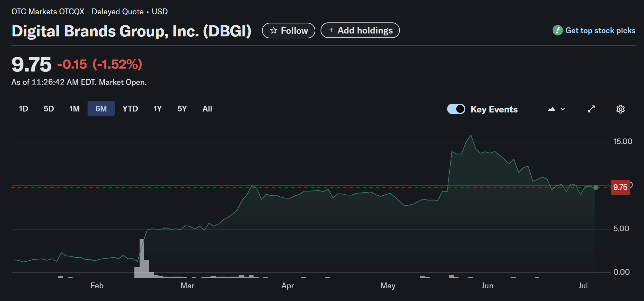Click the 5.00 axis label

(621, 229)
